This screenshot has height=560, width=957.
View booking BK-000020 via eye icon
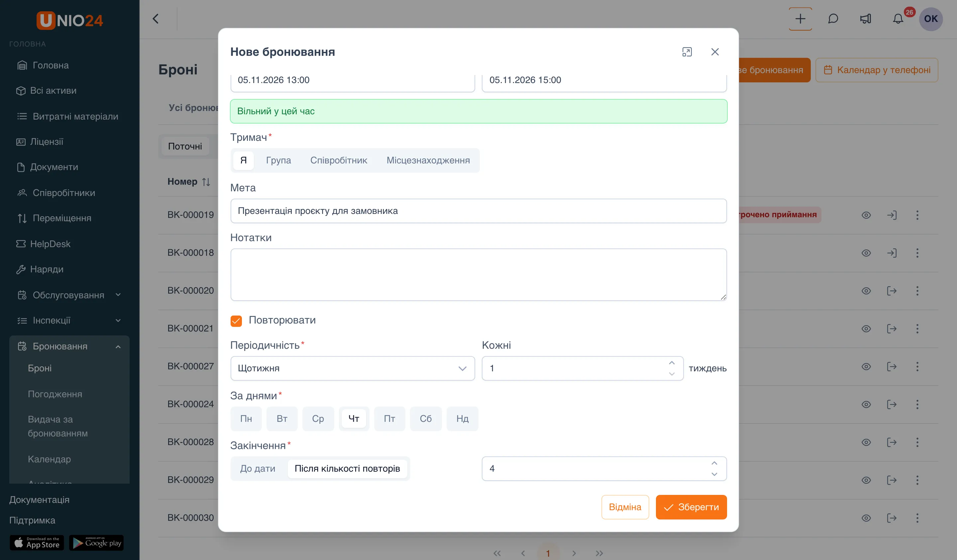[x=866, y=291]
